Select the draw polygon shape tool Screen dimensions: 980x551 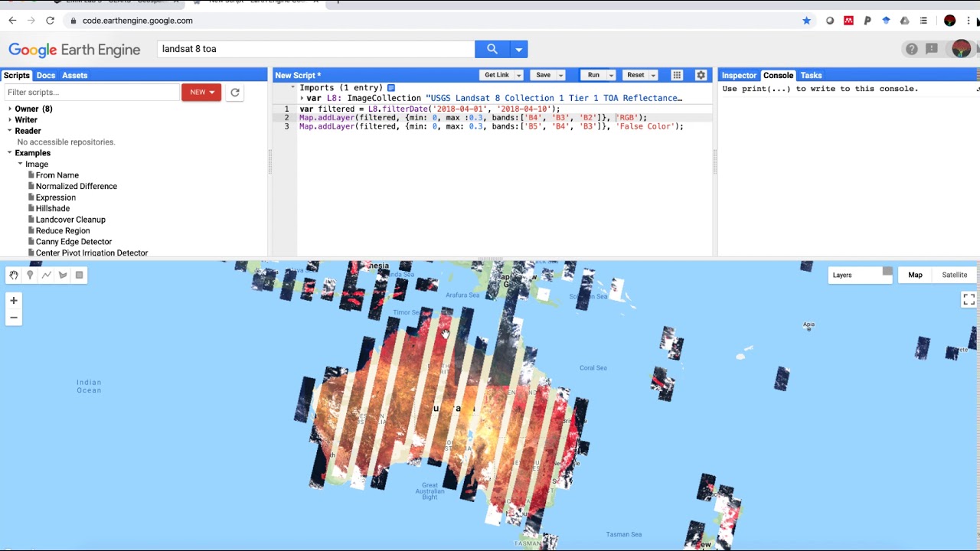point(63,275)
